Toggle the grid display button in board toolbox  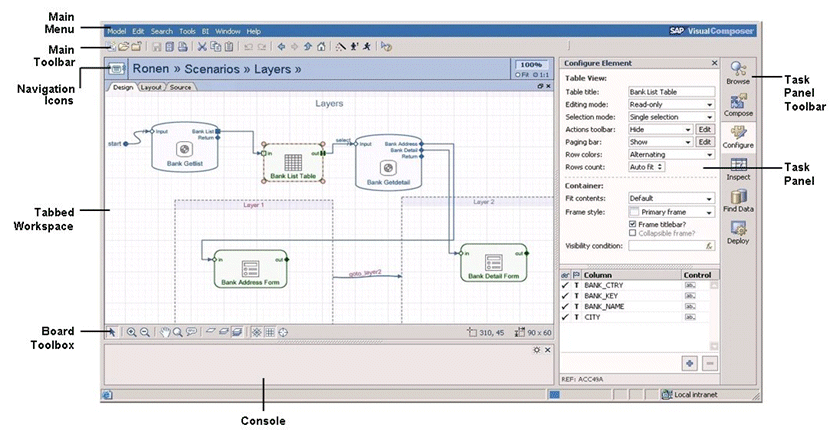tap(270, 332)
